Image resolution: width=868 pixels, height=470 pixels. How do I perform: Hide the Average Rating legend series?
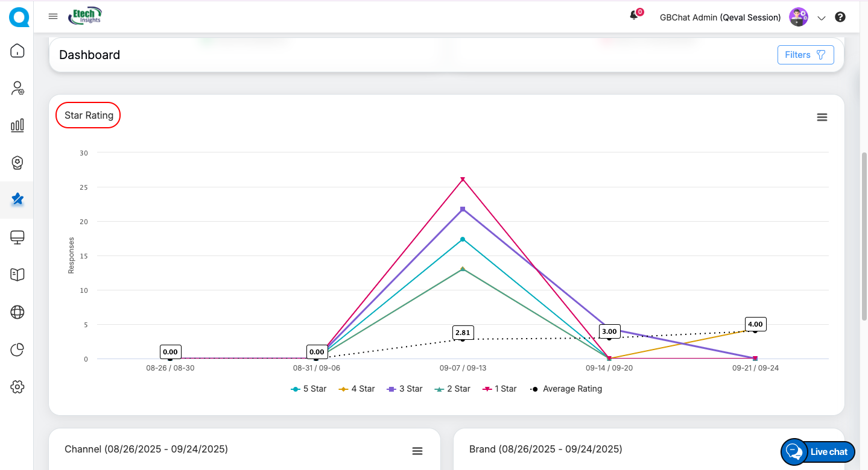(x=566, y=389)
